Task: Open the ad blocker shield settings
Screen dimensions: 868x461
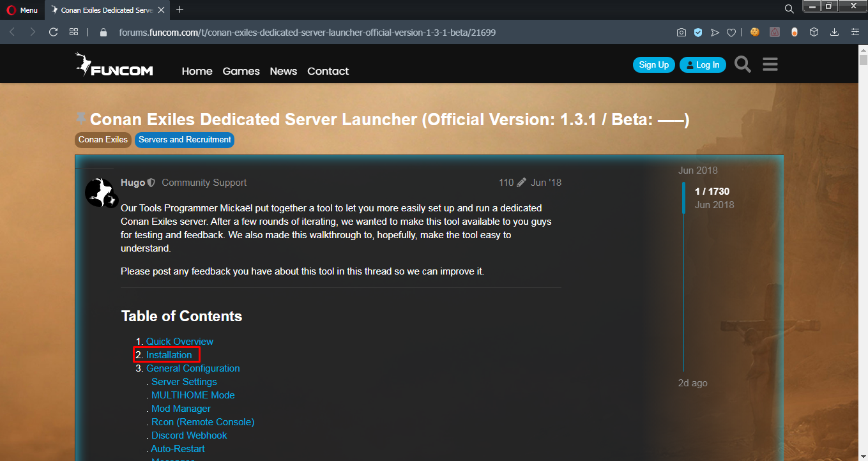Action: pyautogui.click(x=699, y=32)
